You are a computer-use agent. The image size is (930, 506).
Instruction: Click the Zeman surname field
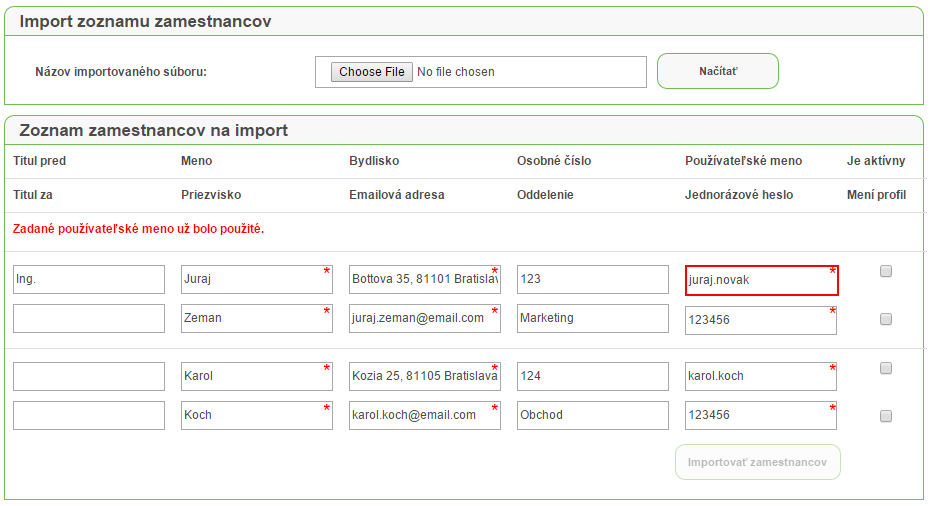pos(257,319)
